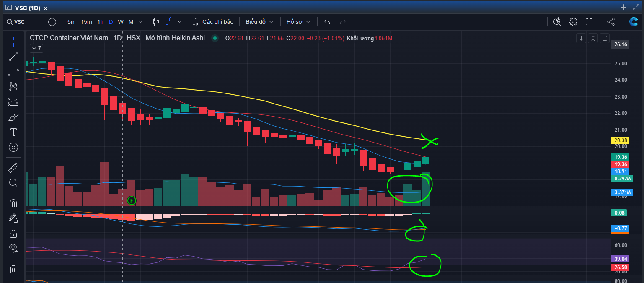Click the 39.04 RSI value label

[620, 259]
